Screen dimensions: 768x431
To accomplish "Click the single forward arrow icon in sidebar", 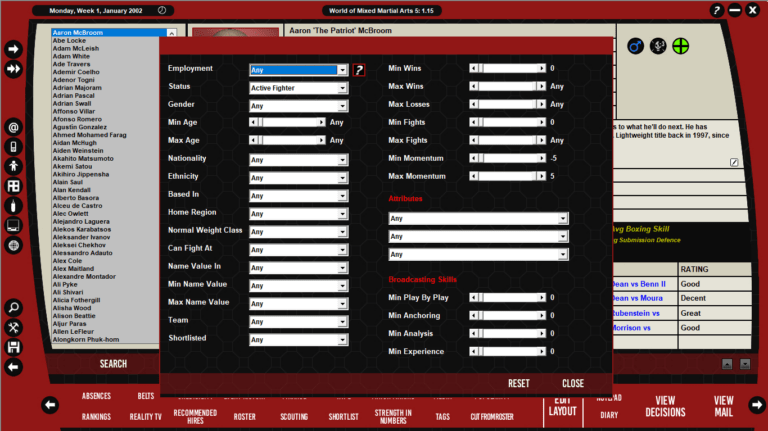I will (x=14, y=49).
